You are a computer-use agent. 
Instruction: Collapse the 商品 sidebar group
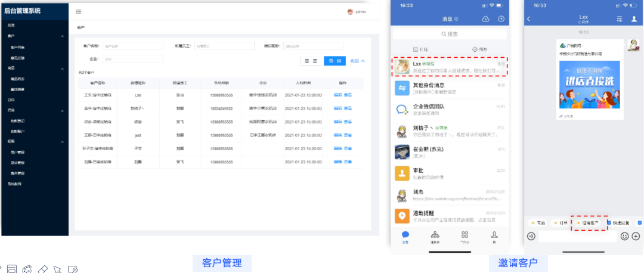(63, 68)
